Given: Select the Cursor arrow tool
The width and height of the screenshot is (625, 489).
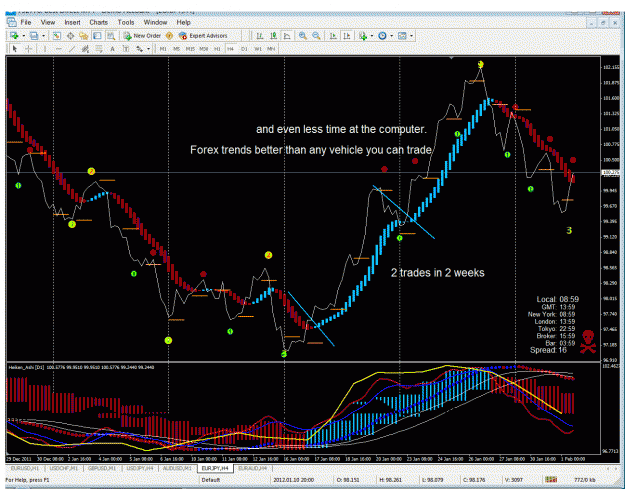Looking at the screenshot, I should point(15,49).
